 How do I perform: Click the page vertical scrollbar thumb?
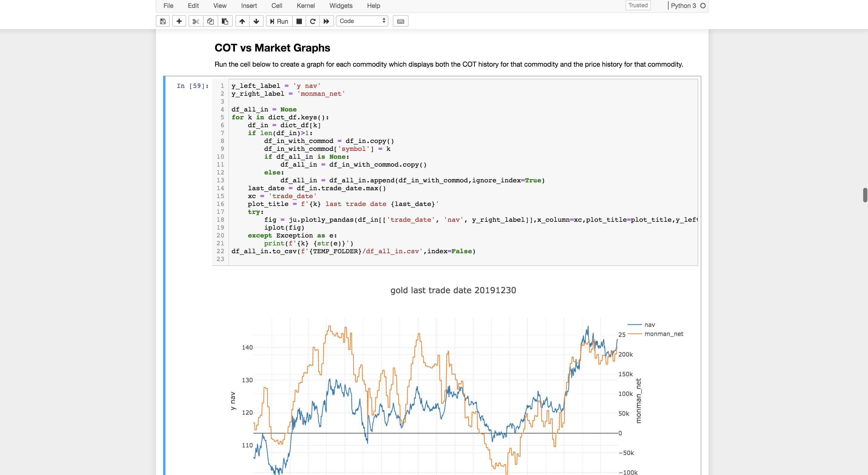[865, 195]
